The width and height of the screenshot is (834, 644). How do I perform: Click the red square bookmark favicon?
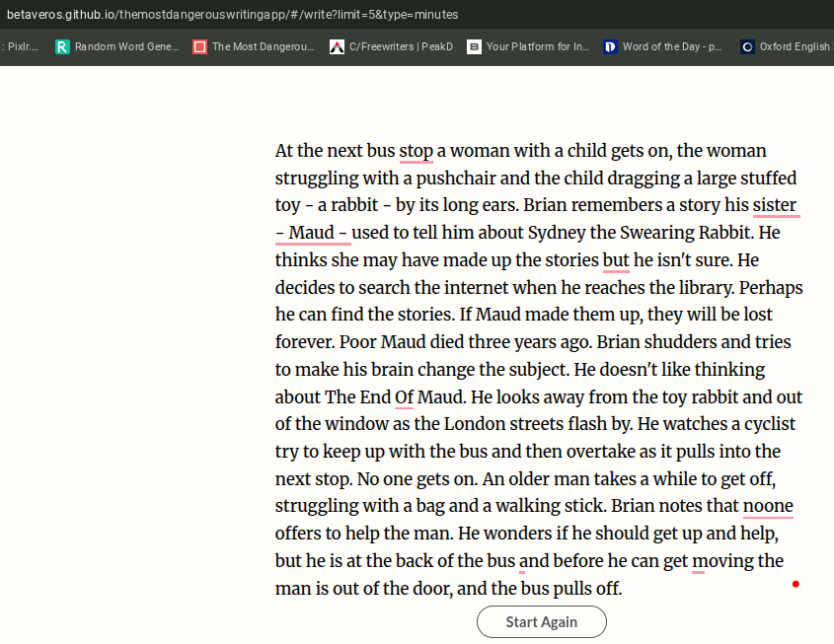199,46
